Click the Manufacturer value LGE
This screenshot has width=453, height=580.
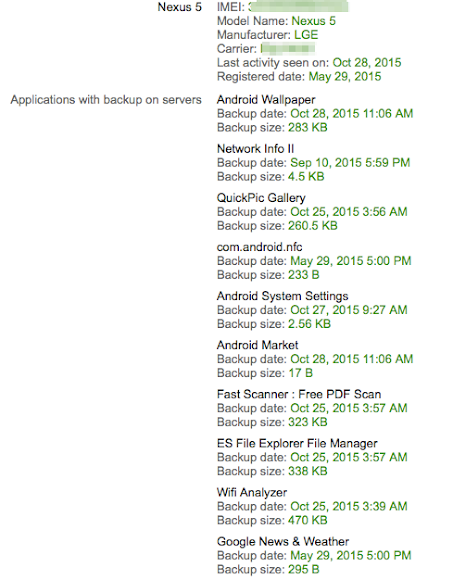point(306,35)
